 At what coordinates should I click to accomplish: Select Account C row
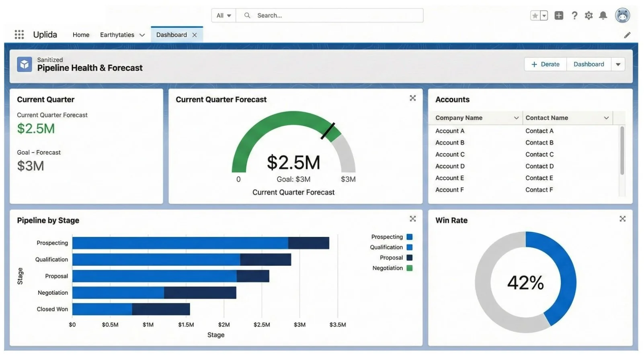click(450, 155)
